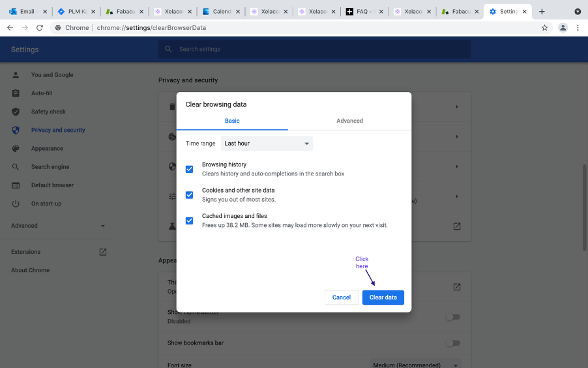
Task: Expand the Advanced section in sidebar
Action: pyautogui.click(x=58, y=226)
